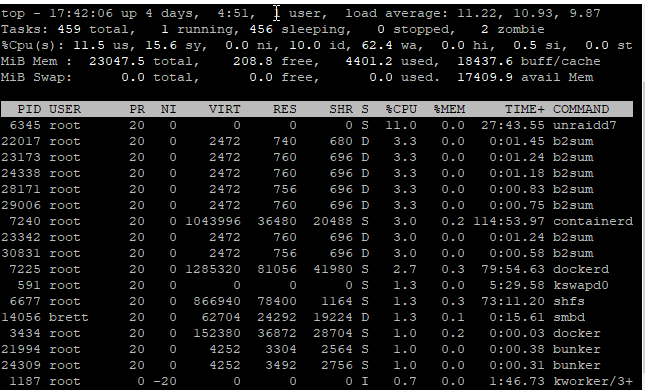Click nice value -20 in kworker row

click(165, 382)
